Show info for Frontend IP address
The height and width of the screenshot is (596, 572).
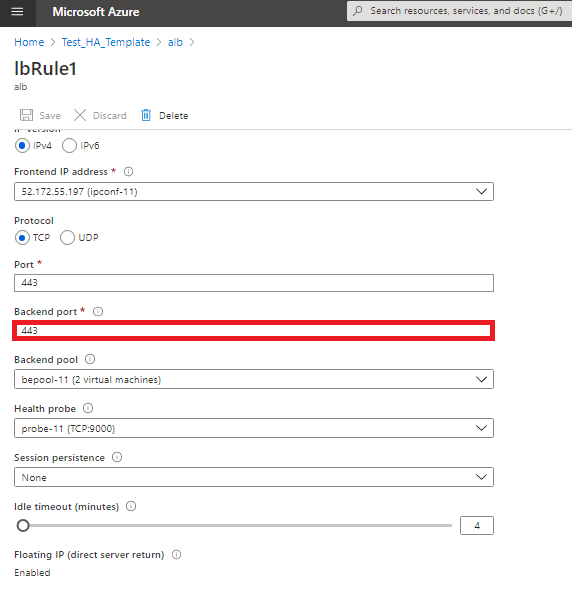click(128, 172)
